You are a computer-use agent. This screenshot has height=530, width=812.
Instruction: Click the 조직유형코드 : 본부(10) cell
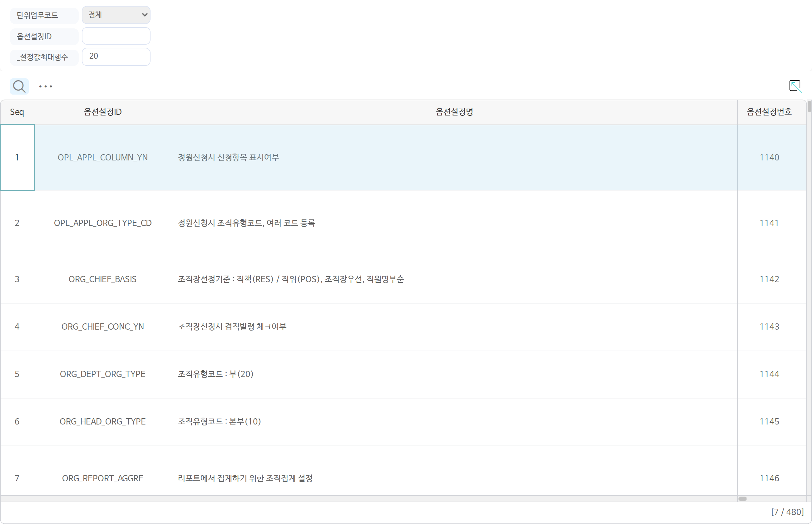click(454, 422)
